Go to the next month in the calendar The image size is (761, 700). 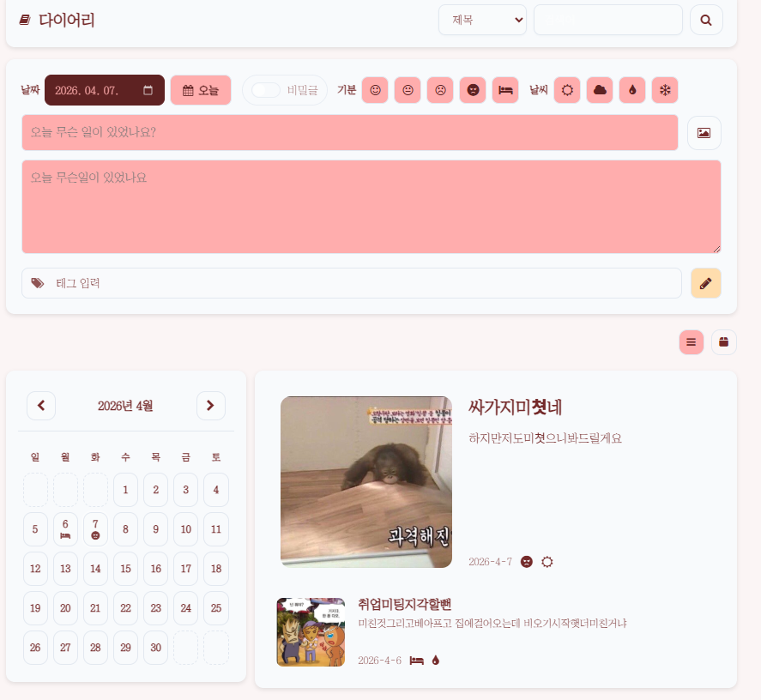click(x=211, y=406)
